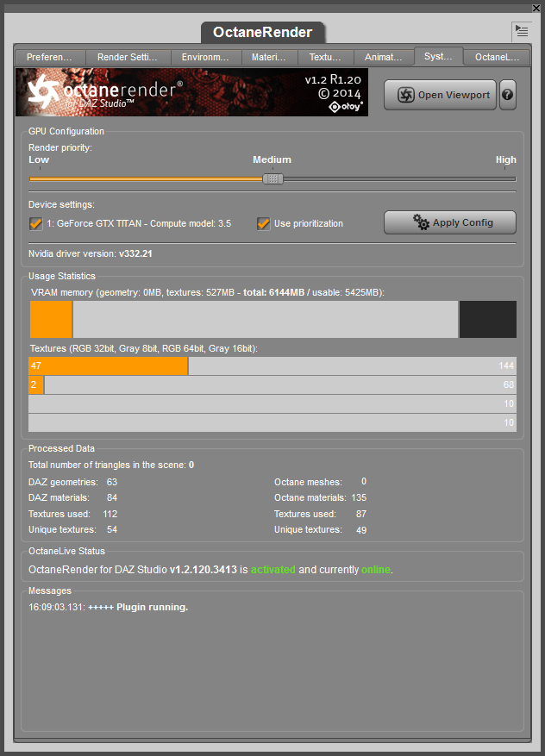Click the orange VRAM usage segment
The image size is (545, 756).
51,319
